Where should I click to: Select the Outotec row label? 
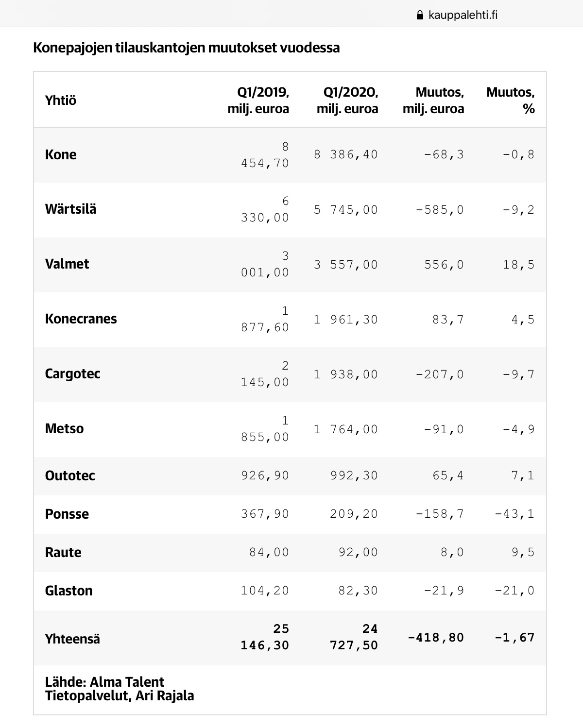(x=70, y=476)
